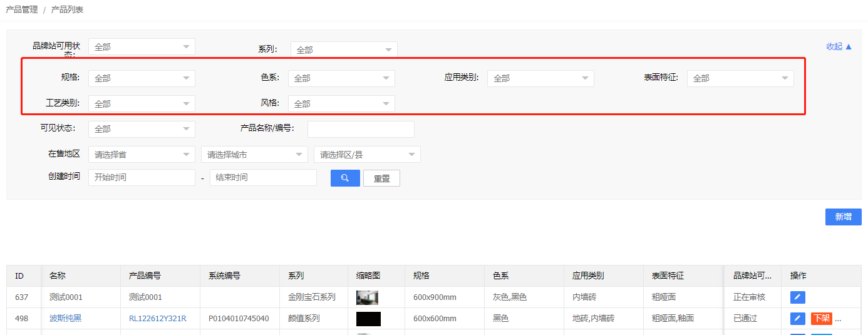Click the 产品管理 breadcrumb item

pos(22,10)
